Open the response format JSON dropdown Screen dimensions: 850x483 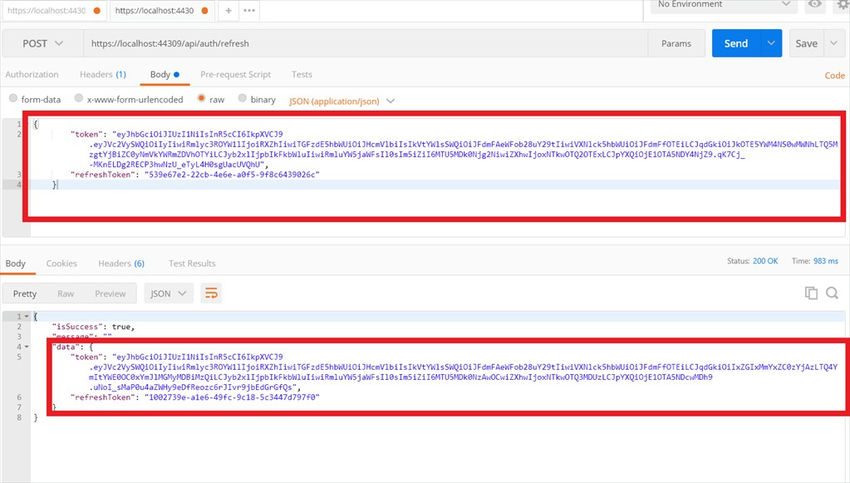(169, 293)
